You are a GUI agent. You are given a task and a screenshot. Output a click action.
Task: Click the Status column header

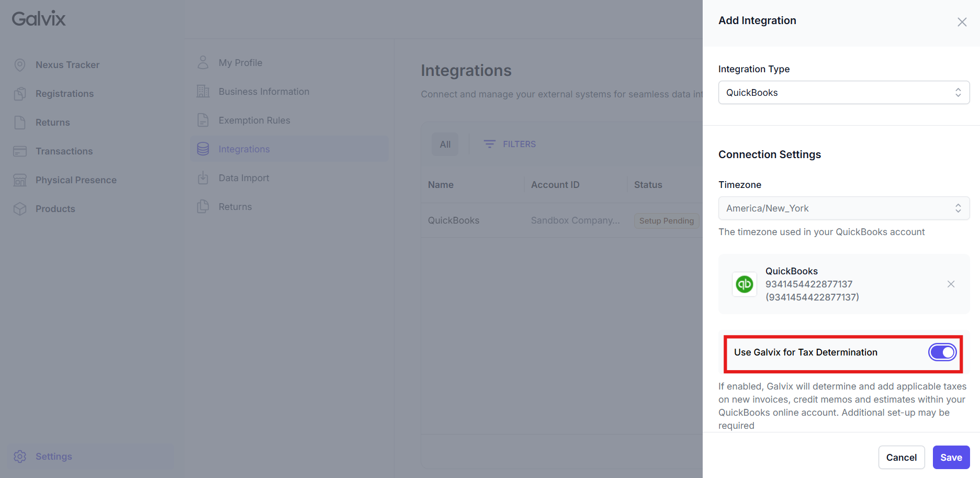pyautogui.click(x=648, y=185)
